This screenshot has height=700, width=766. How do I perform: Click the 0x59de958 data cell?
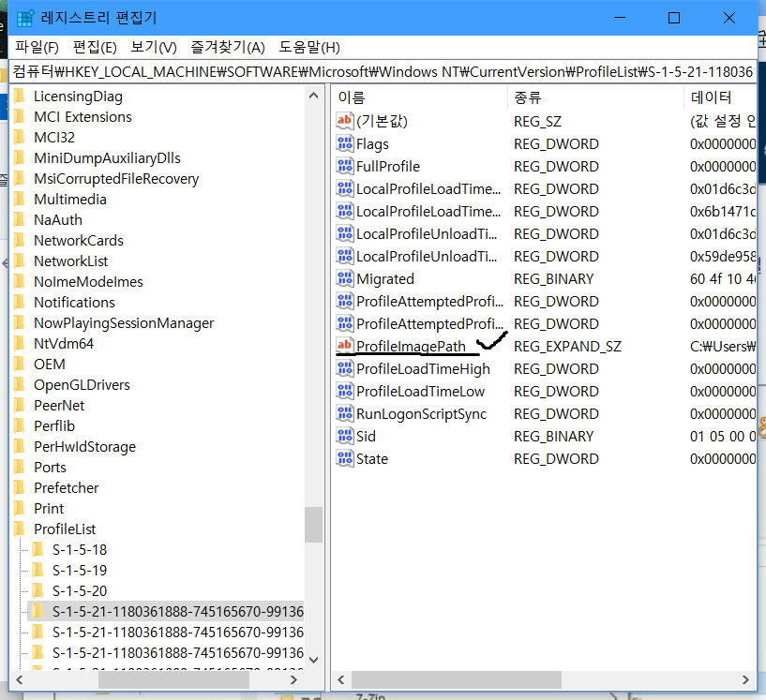723,256
